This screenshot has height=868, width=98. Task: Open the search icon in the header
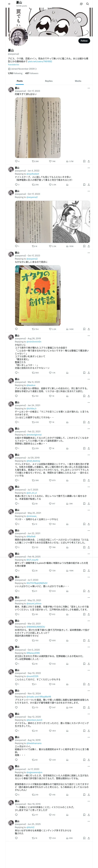pos(87,4)
